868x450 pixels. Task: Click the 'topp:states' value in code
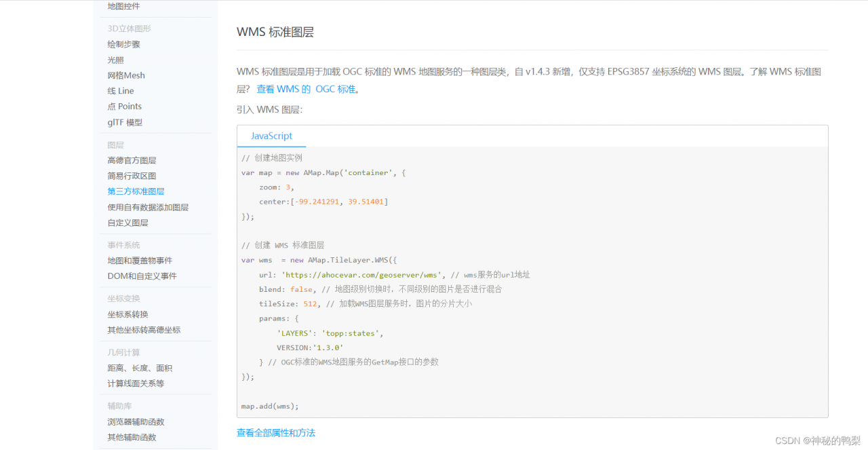point(352,333)
